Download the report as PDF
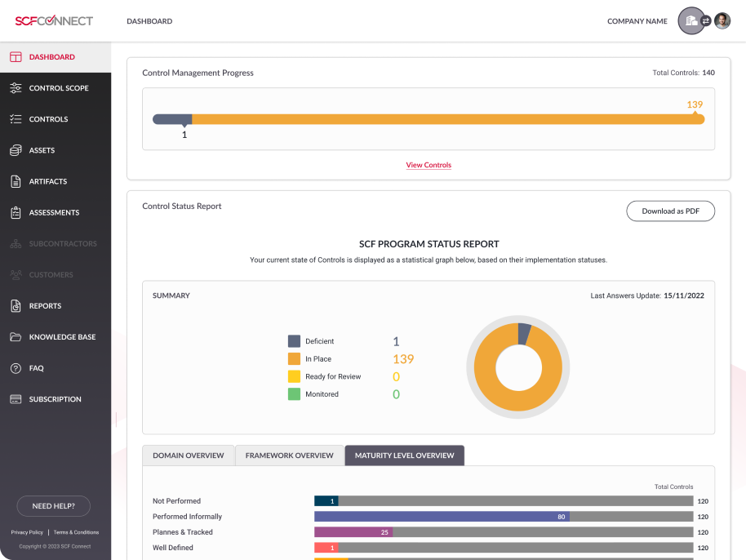Screen dimensions: 746x560 pos(670,211)
